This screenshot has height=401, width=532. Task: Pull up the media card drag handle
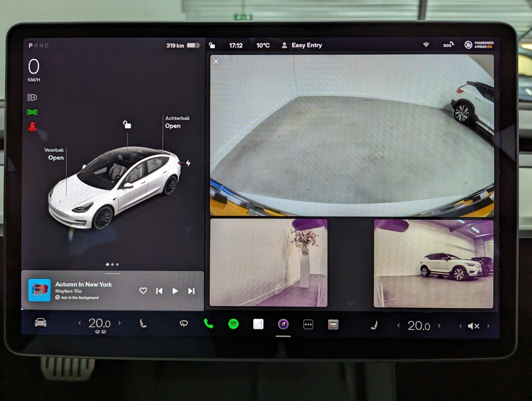[x=112, y=274]
